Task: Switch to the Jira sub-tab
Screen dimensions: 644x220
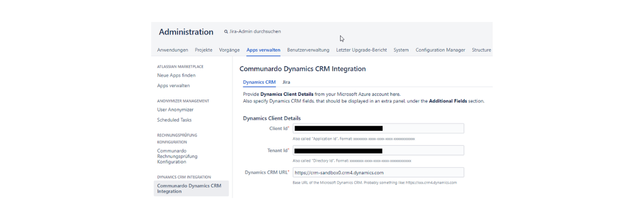Action: click(x=286, y=82)
